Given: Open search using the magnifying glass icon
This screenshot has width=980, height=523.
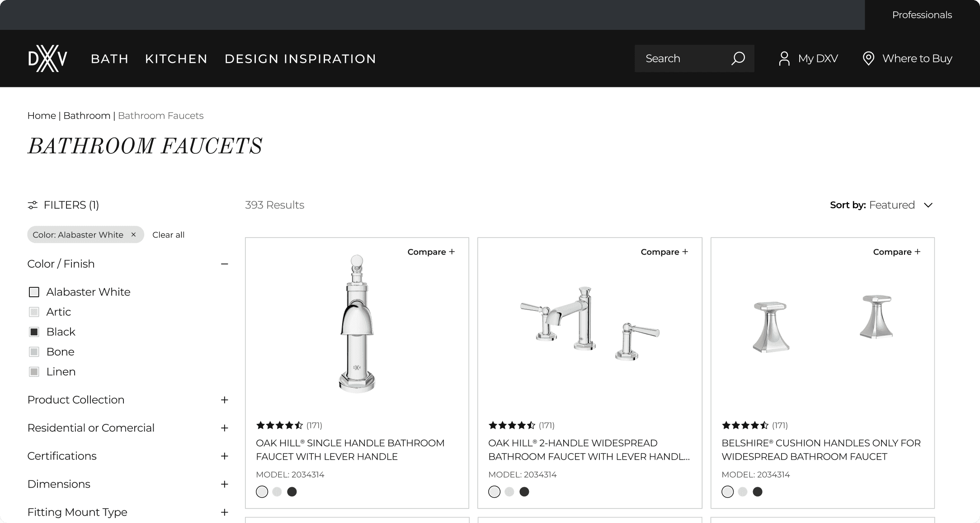Looking at the screenshot, I should 738,58.
